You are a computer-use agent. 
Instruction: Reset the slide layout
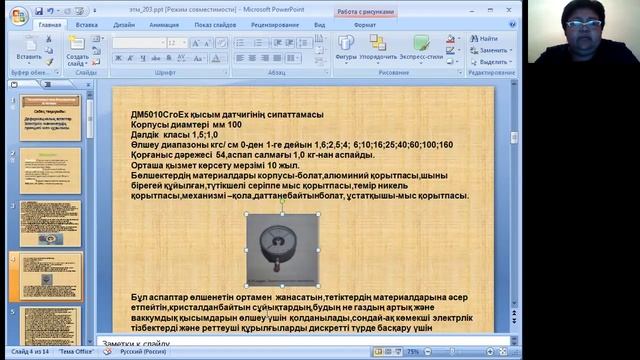[96, 51]
